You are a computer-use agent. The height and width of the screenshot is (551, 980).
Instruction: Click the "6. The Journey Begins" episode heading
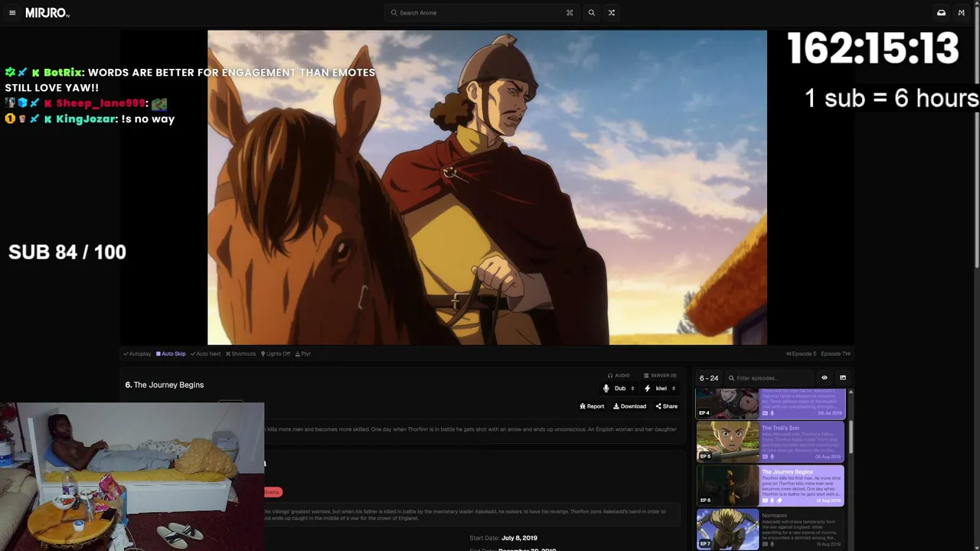point(165,385)
